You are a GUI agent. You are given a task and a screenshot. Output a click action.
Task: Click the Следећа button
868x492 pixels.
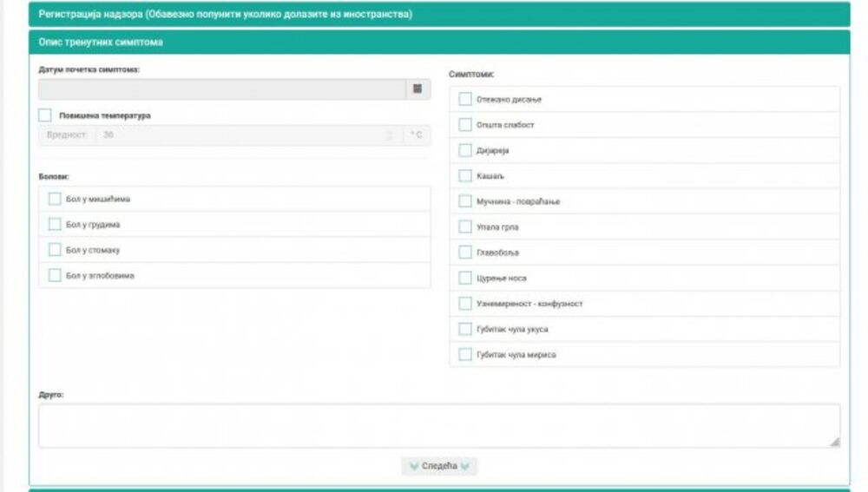439,466
